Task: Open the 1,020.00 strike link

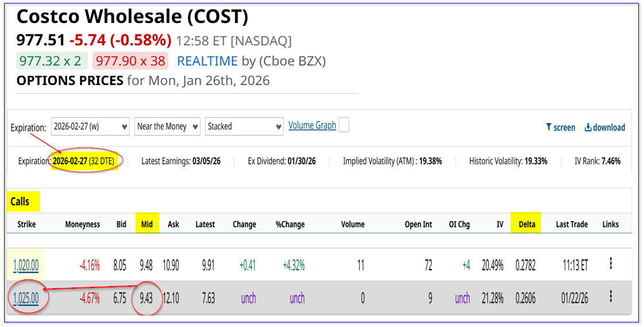Action: click(x=26, y=264)
